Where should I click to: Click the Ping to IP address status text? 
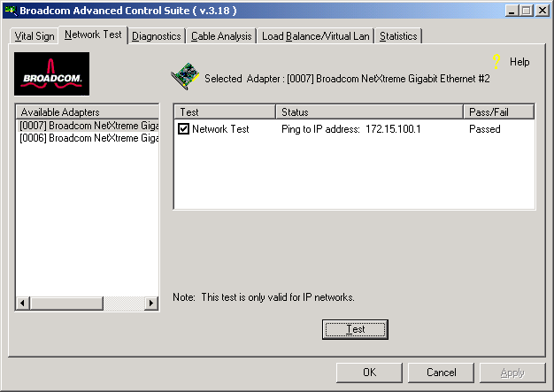point(350,129)
